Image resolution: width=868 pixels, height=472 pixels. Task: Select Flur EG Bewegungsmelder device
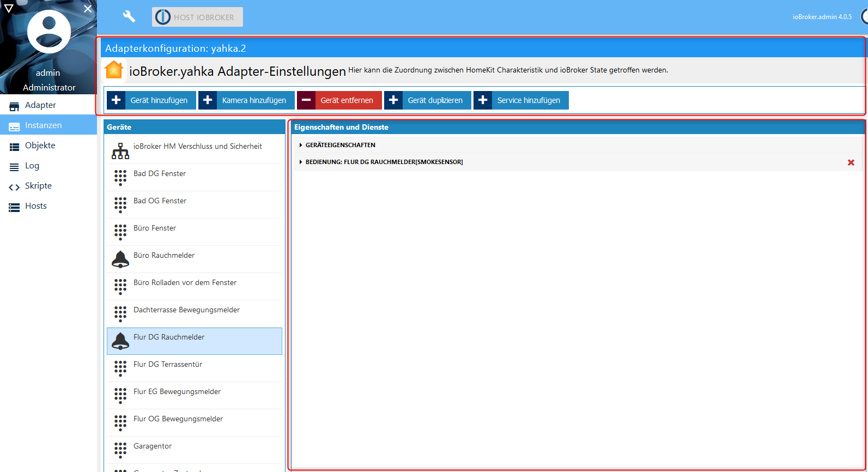pos(195,395)
